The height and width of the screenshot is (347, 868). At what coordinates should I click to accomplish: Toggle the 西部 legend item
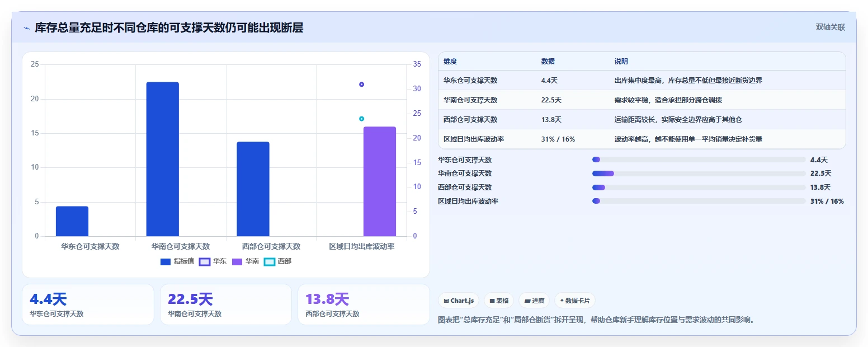coord(277,261)
